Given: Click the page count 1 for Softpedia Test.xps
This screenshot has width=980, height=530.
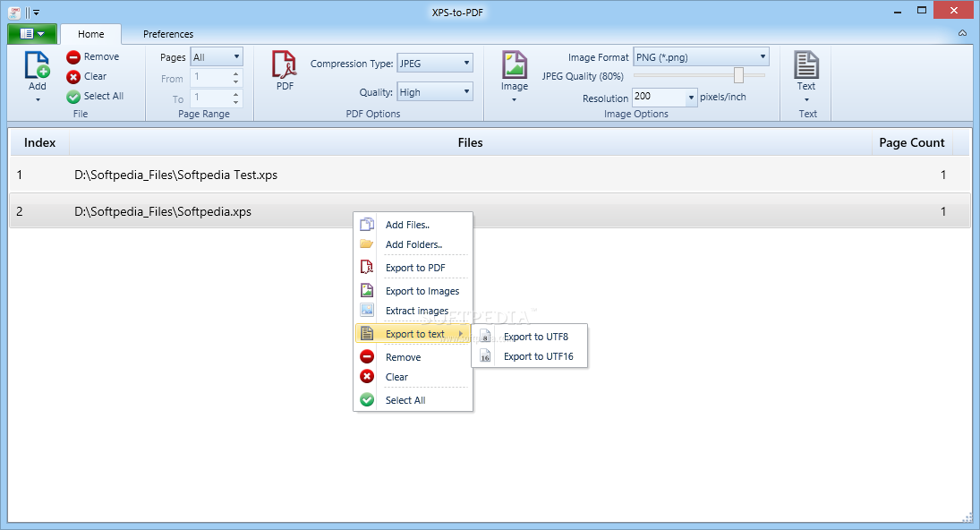Looking at the screenshot, I should 943,175.
